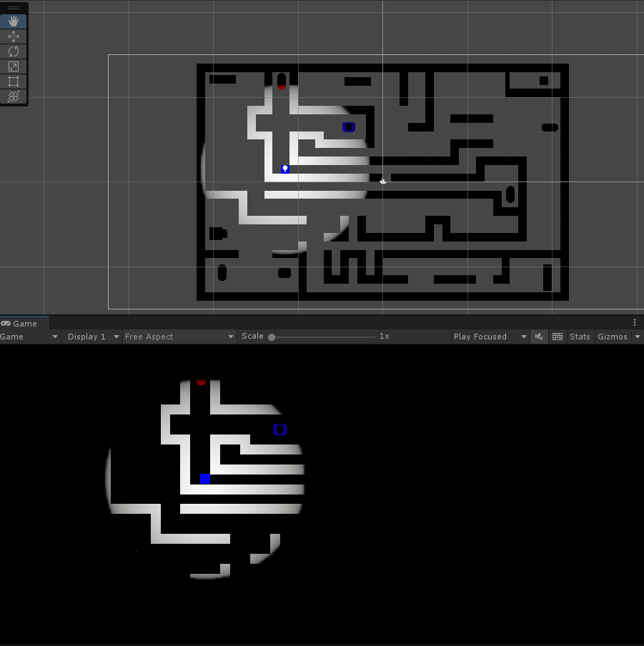Open the Play Focused behavior dropdown
This screenshot has height=646, width=644.
[x=490, y=336]
